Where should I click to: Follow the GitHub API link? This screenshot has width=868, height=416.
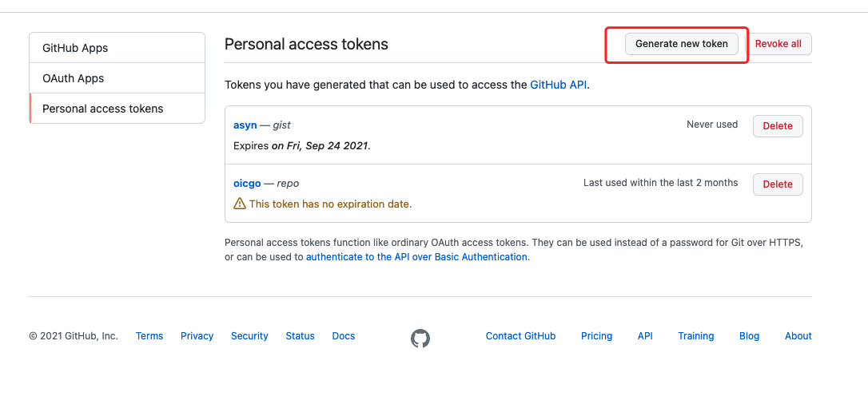point(559,85)
